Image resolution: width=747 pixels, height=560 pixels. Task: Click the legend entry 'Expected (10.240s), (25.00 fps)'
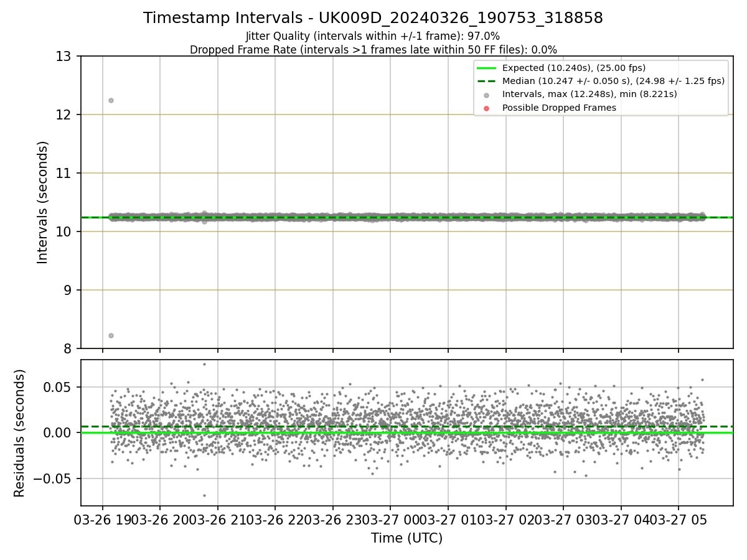click(x=574, y=68)
